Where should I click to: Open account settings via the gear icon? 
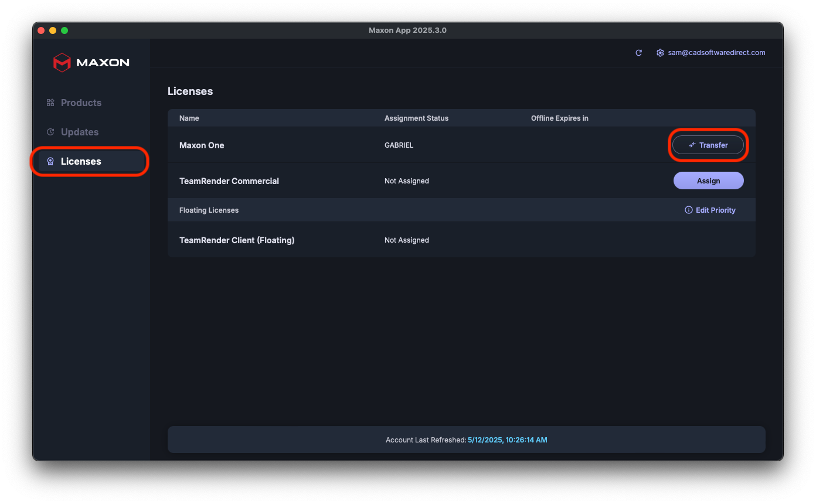click(x=660, y=53)
